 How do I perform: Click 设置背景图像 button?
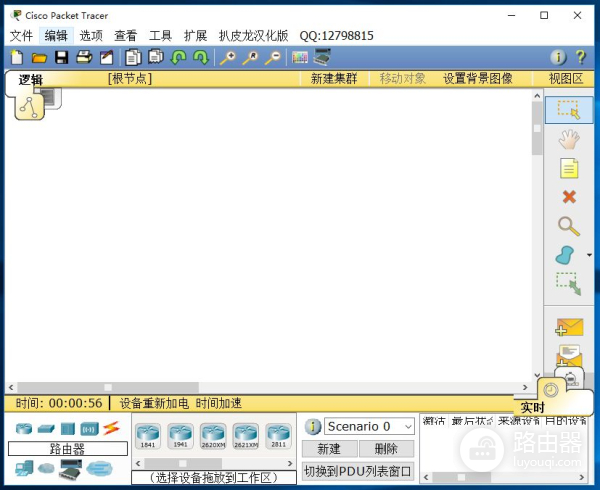point(478,78)
